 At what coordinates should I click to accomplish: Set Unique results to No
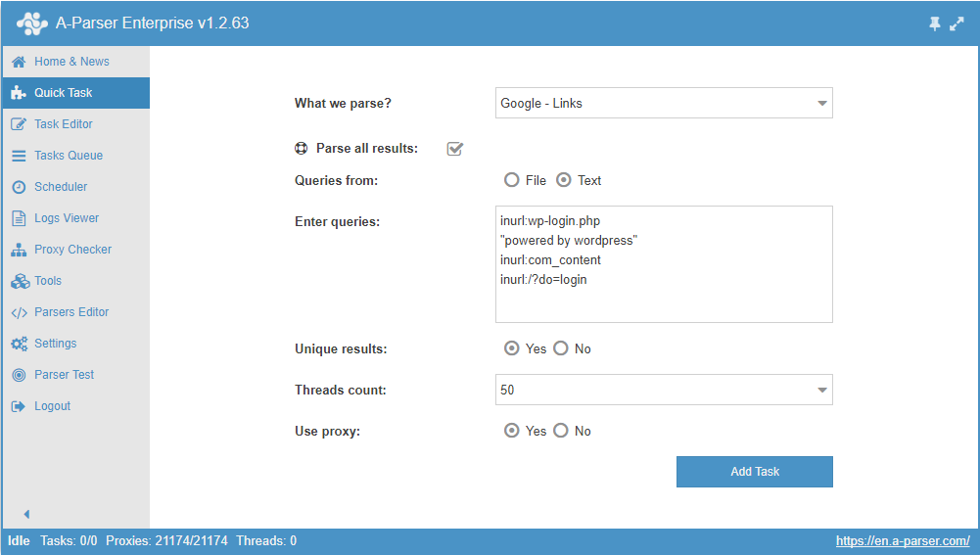561,348
